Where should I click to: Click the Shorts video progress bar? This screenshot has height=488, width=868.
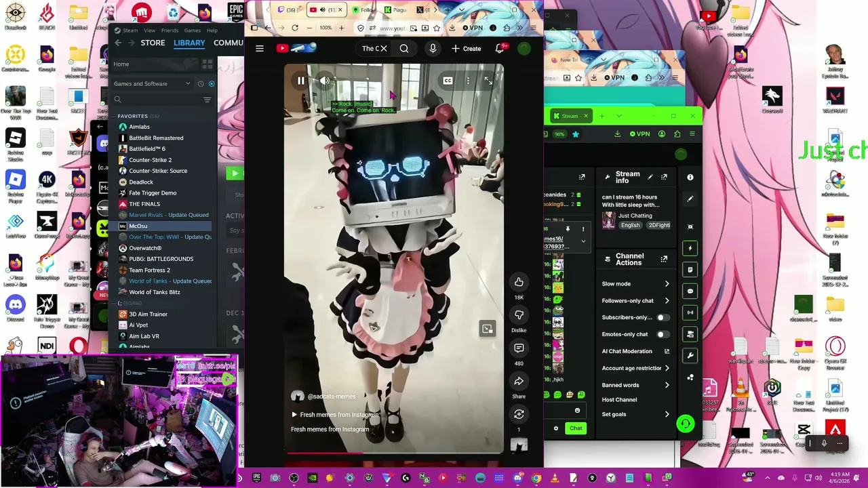point(393,453)
